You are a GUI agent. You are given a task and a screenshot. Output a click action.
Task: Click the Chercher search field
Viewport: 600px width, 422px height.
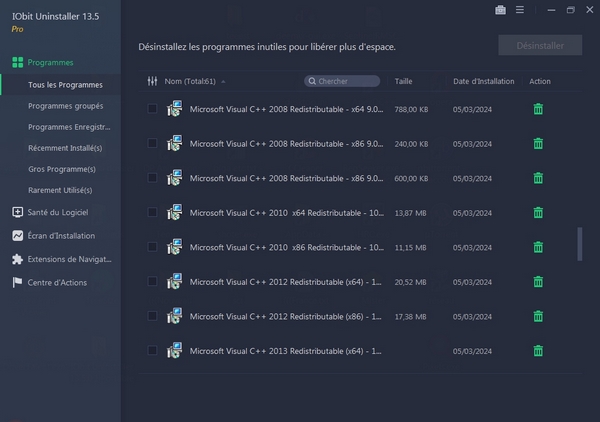click(342, 81)
